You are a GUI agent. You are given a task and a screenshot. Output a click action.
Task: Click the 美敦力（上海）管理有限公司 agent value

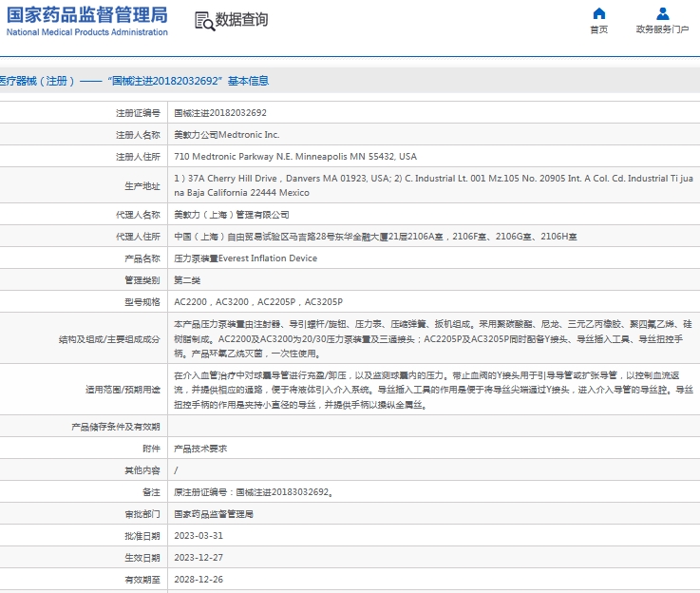coord(231,215)
